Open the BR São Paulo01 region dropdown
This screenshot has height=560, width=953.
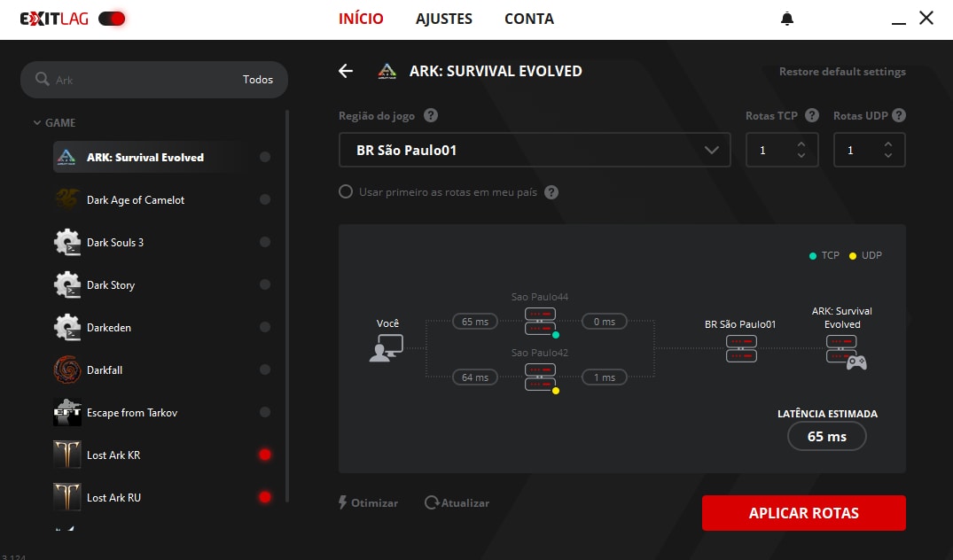coord(535,151)
